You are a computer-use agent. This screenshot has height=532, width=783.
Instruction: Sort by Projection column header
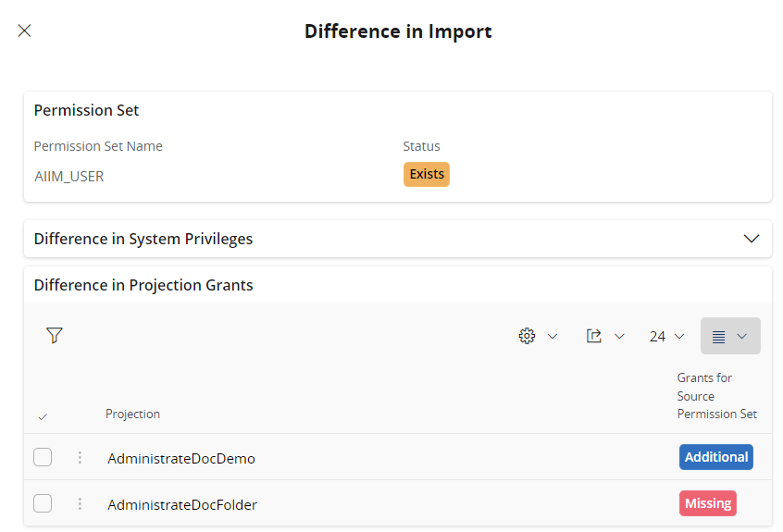(132, 414)
